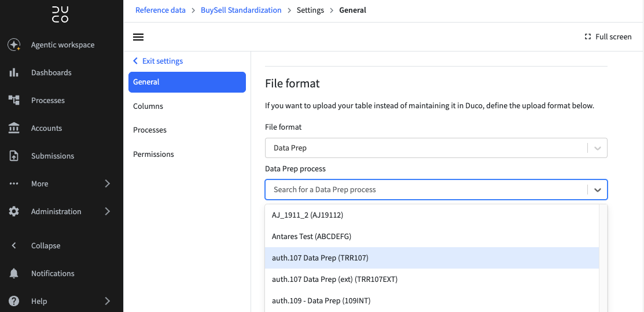
Task: Click the Full screen button label
Action: point(613,36)
